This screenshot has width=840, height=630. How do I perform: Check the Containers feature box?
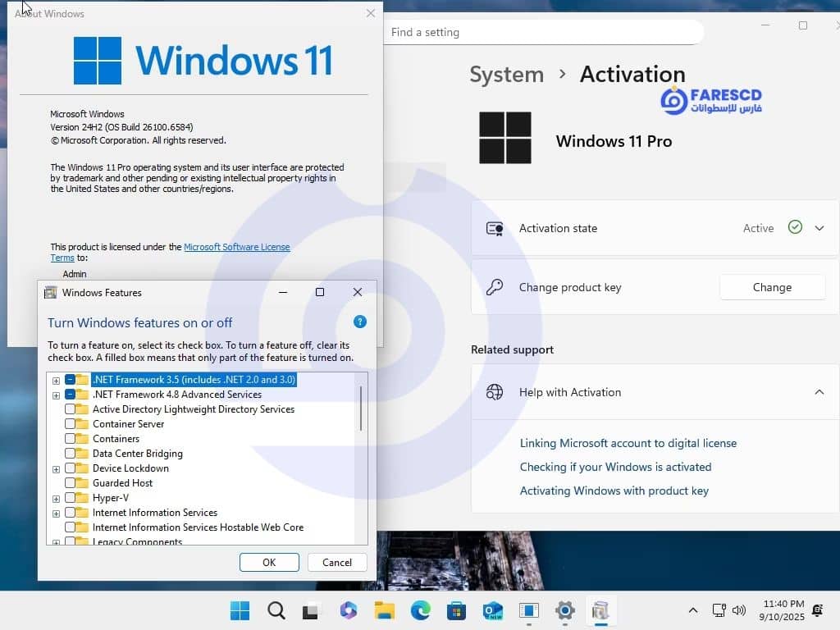coord(71,439)
